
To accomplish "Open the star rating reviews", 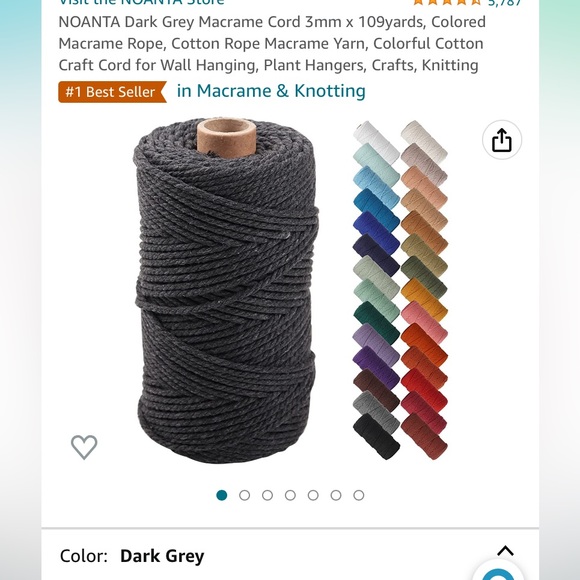I will [x=447, y=2].
